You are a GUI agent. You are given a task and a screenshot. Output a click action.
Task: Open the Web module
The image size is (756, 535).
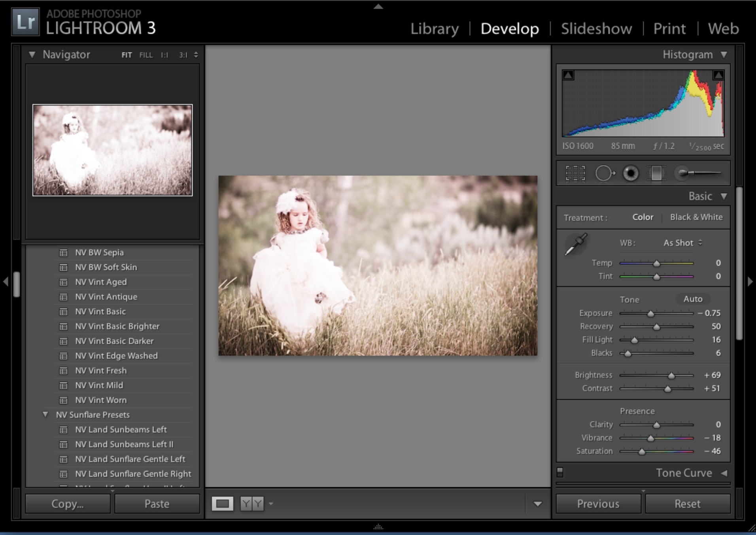723,28
